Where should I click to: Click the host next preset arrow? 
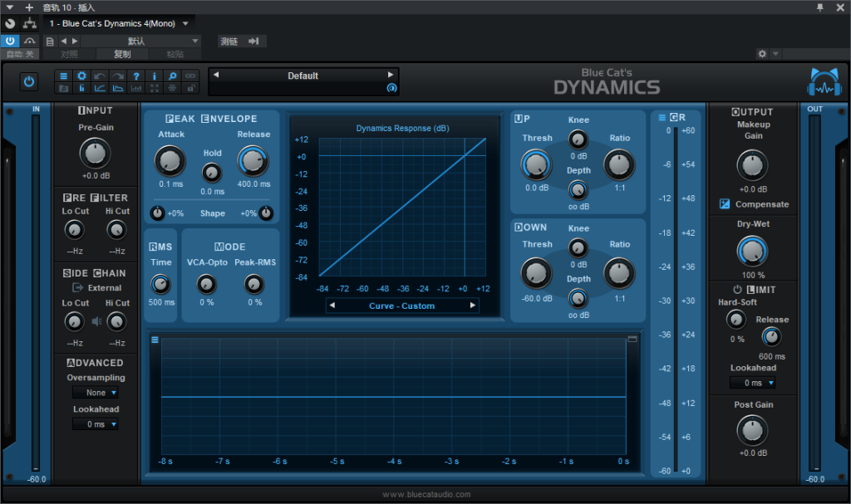coord(75,42)
